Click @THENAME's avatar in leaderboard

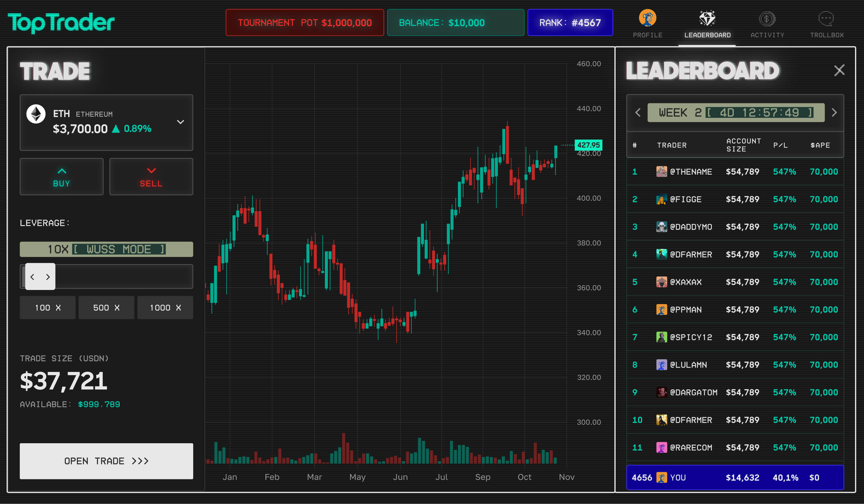click(661, 172)
